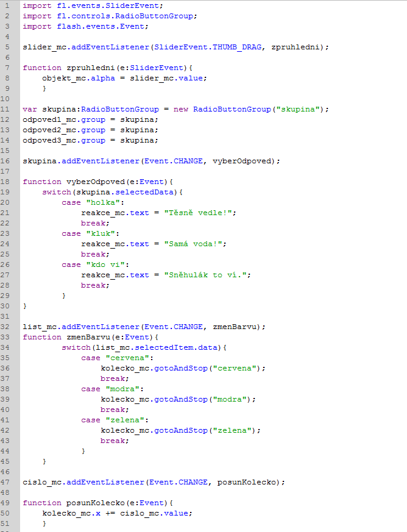This screenshot has height=532, width=407.
Task: Click "slider_mc.value" on line 8
Action: pyautogui.click(x=166, y=79)
